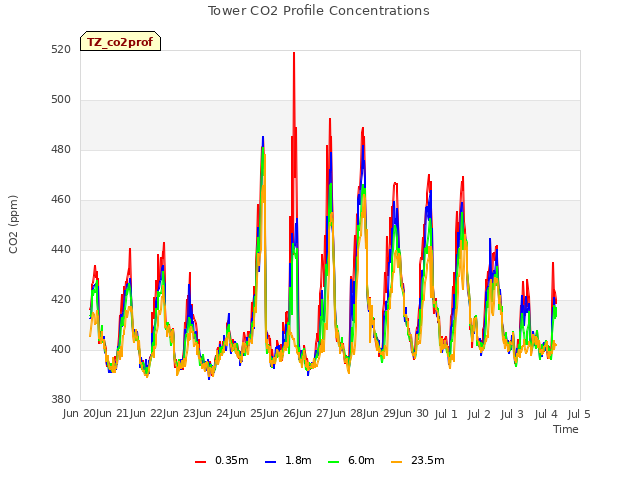Click the 520 y-axis tick label
The image size is (640, 480).
61,49
